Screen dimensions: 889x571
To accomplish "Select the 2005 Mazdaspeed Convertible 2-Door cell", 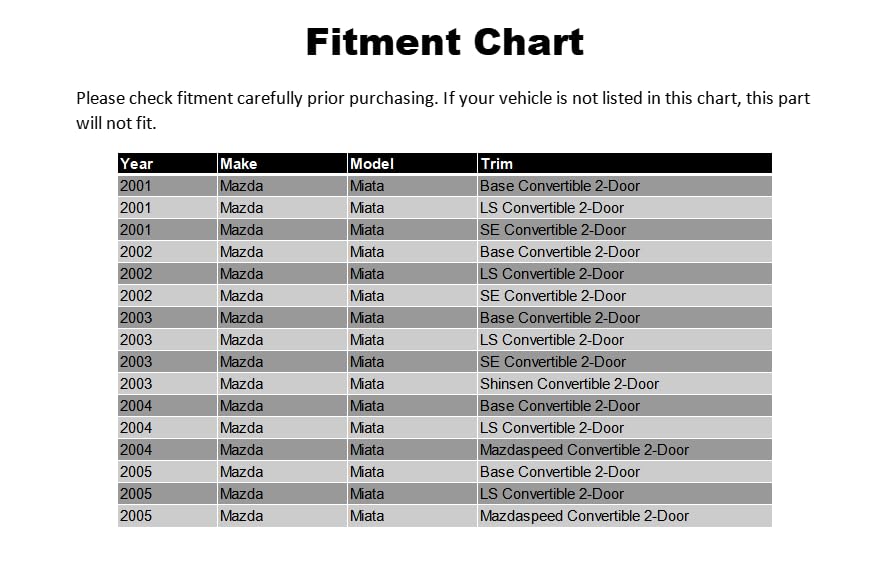I will click(584, 516).
